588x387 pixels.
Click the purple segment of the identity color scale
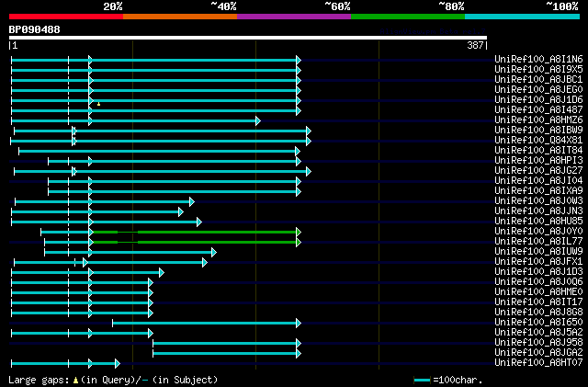[x=294, y=17]
